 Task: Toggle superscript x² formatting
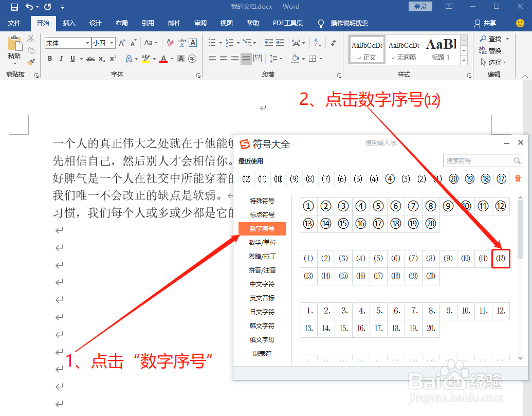pyautogui.click(x=113, y=59)
